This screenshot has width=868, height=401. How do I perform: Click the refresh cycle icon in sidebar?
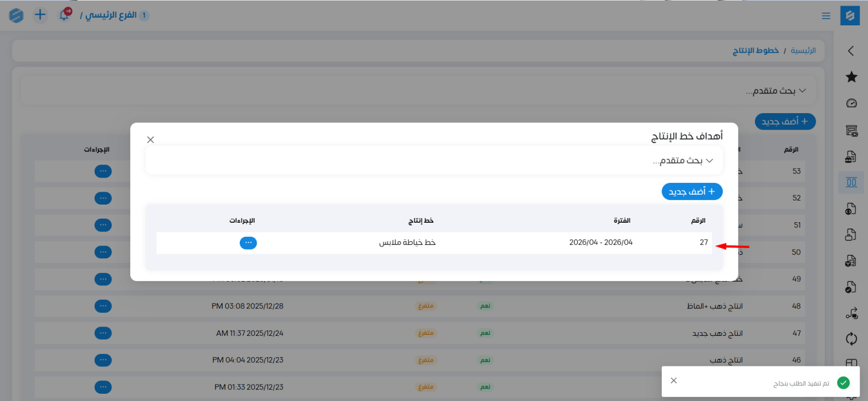click(851, 339)
